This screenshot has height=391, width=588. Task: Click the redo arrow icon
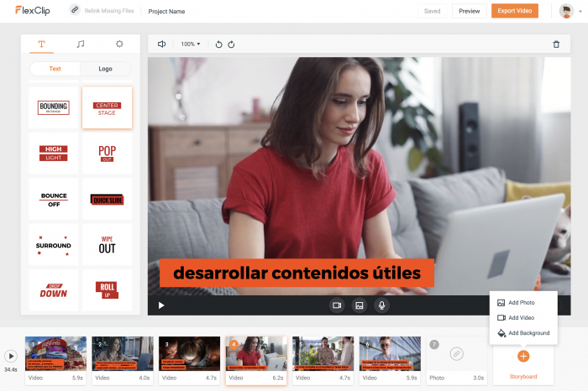pyautogui.click(x=231, y=44)
